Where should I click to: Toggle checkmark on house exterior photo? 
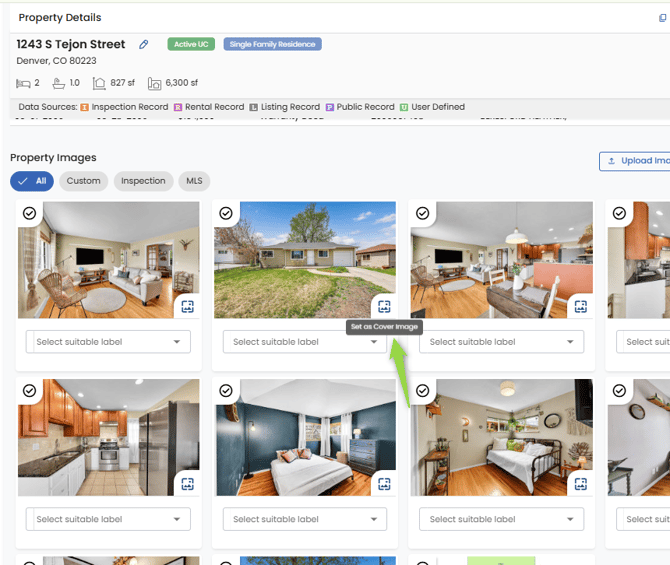[226, 213]
